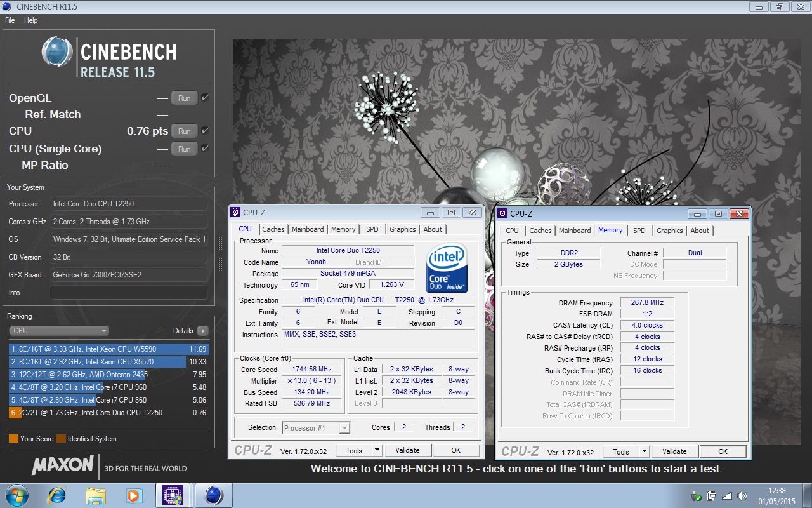
Task: Launch Windows Media Player taskbar icon
Action: point(134,495)
